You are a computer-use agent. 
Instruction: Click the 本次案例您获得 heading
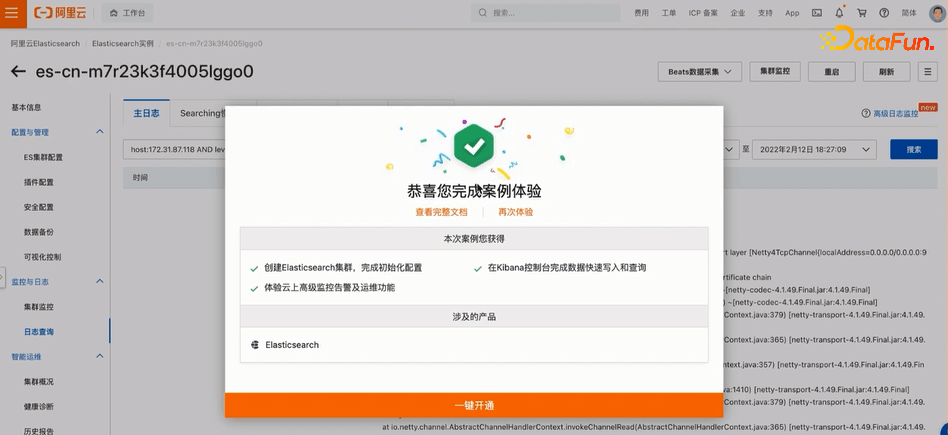click(474, 238)
